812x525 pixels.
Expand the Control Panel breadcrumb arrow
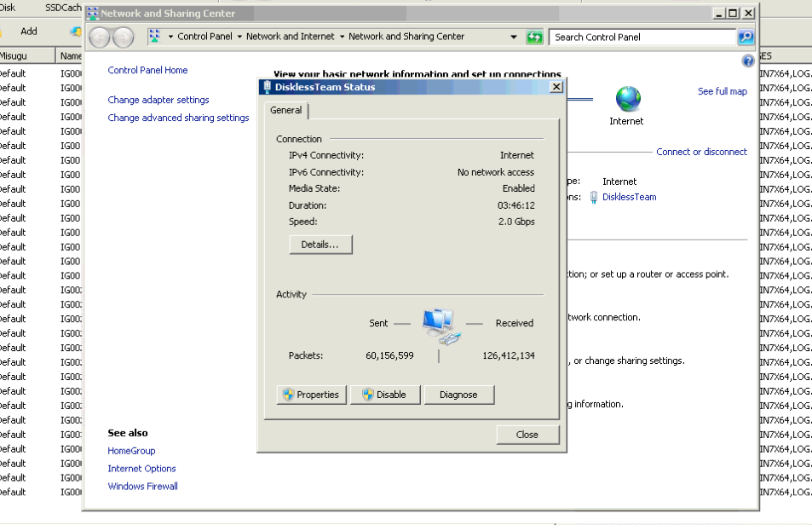pyautogui.click(x=239, y=37)
